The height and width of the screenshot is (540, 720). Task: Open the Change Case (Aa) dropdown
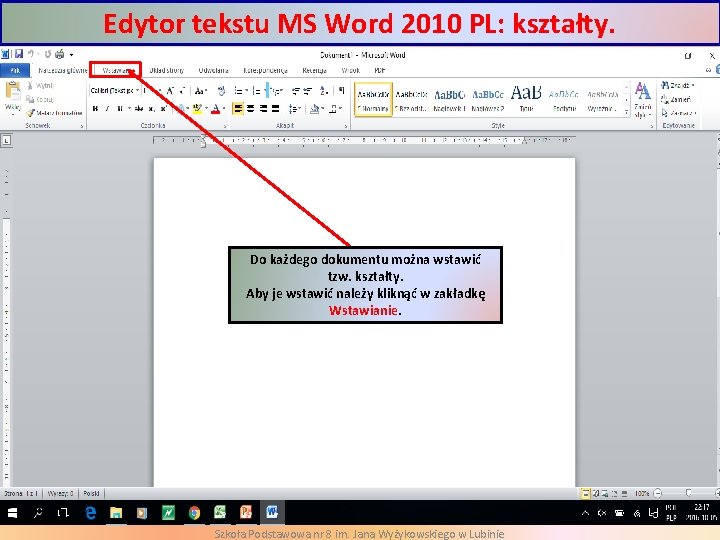[201, 90]
